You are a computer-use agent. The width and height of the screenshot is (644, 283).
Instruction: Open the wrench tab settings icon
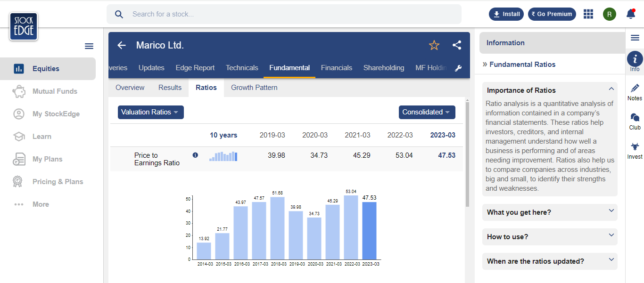[x=458, y=68]
